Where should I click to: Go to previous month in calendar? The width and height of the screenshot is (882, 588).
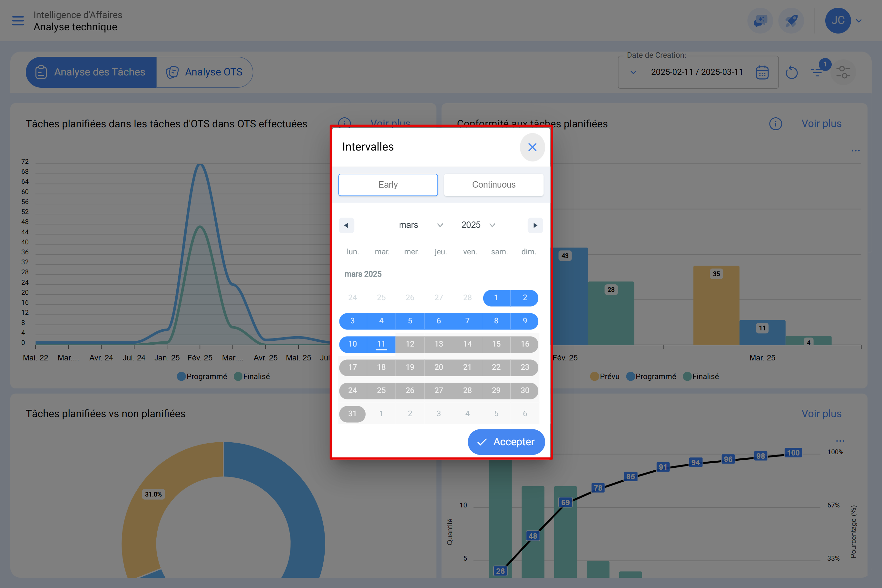346,225
